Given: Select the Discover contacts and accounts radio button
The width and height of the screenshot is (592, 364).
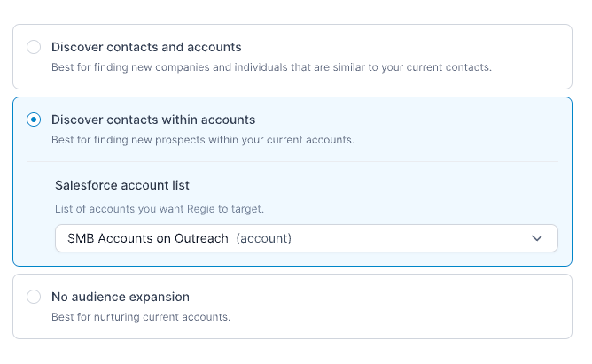Looking at the screenshot, I should [x=34, y=47].
